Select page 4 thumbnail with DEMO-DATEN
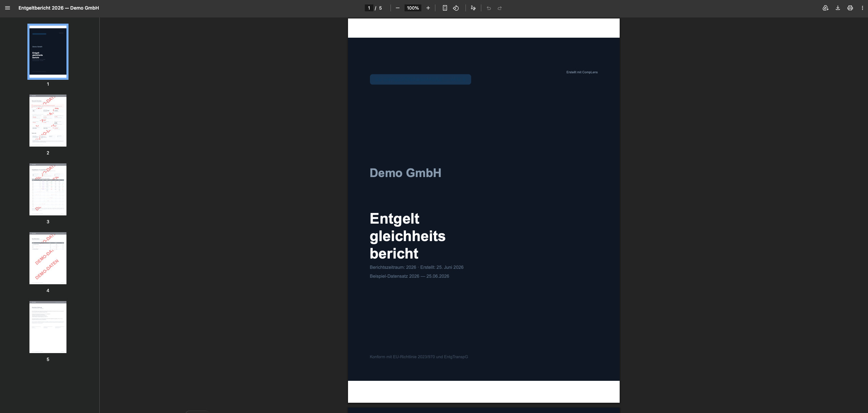This screenshot has height=413, width=868. coord(48,258)
